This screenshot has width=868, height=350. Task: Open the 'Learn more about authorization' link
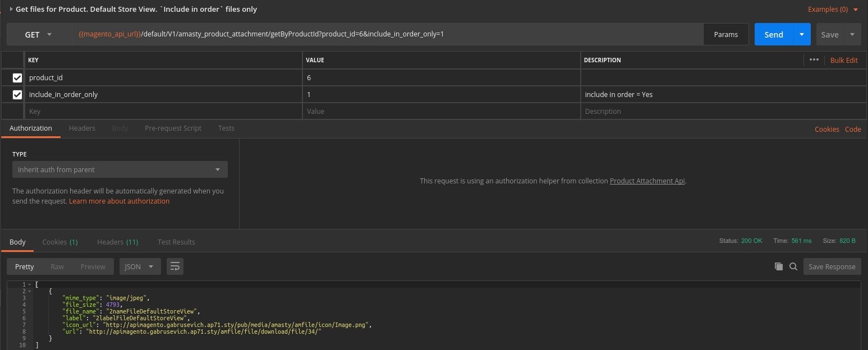pyautogui.click(x=119, y=201)
